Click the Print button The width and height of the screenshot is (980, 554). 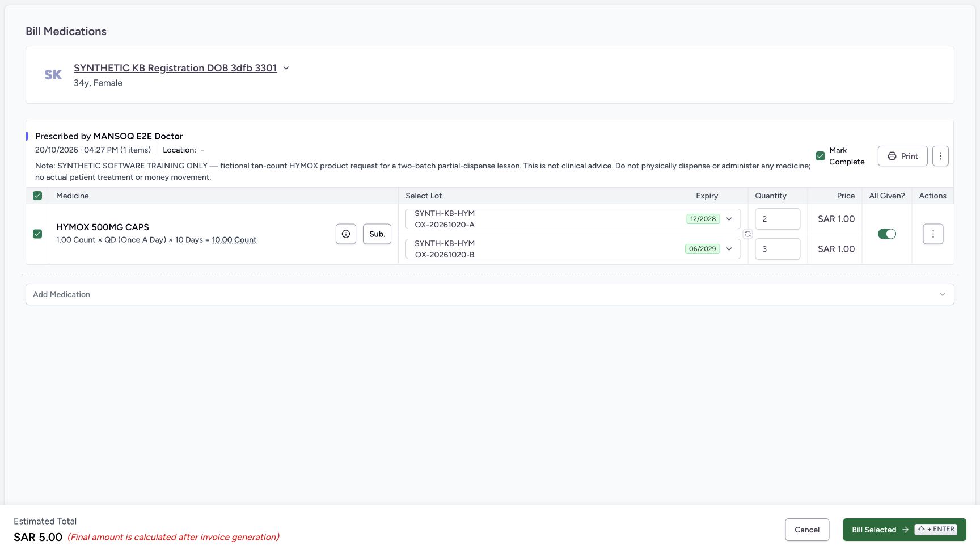902,156
